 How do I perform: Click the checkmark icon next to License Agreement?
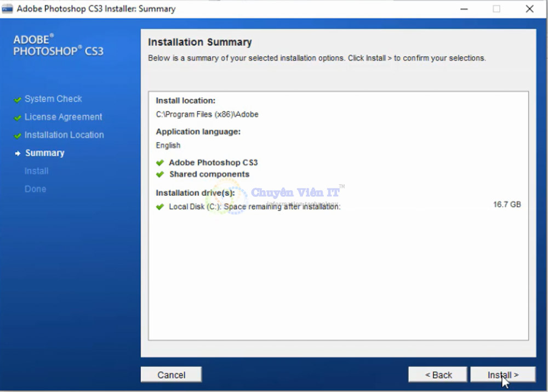click(18, 117)
